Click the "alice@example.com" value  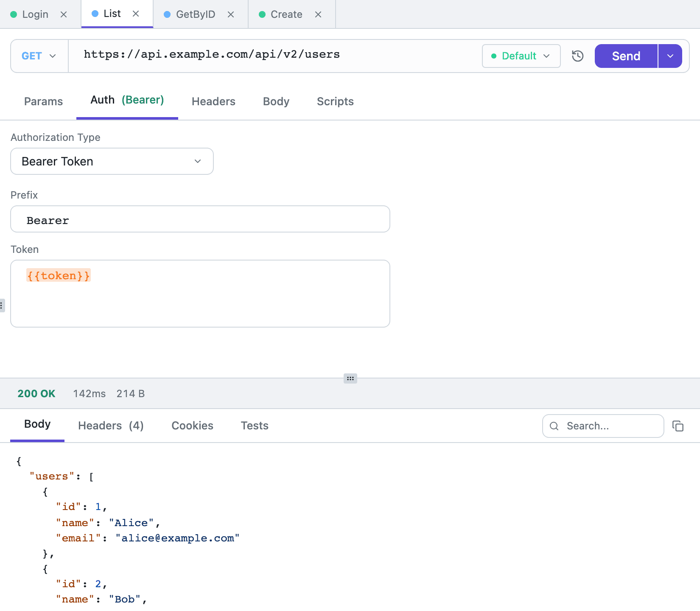tap(177, 538)
